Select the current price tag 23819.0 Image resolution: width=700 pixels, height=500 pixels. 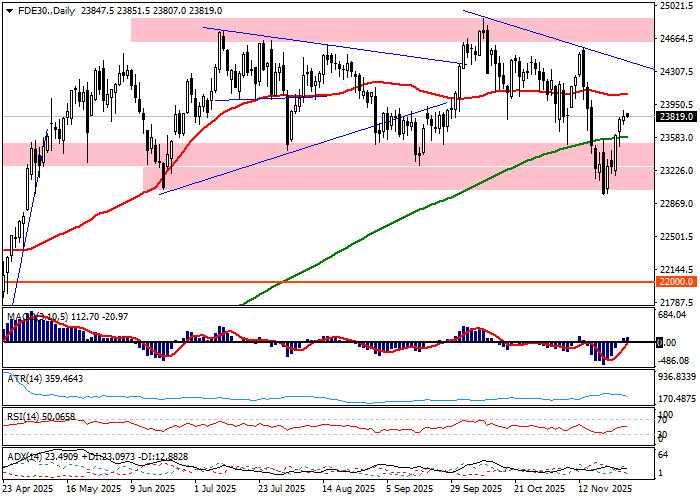pos(676,116)
